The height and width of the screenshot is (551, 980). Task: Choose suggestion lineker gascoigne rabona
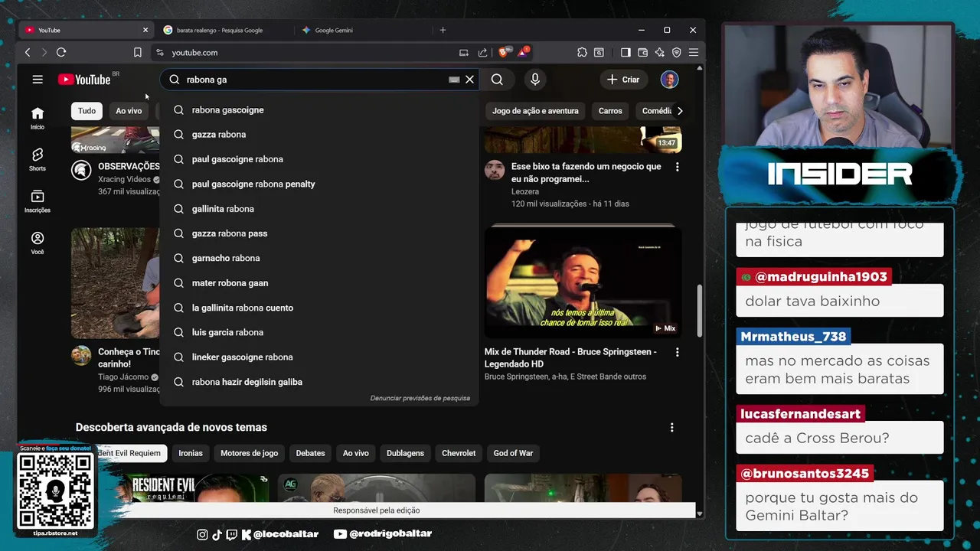pyautogui.click(x=318, y=357)
